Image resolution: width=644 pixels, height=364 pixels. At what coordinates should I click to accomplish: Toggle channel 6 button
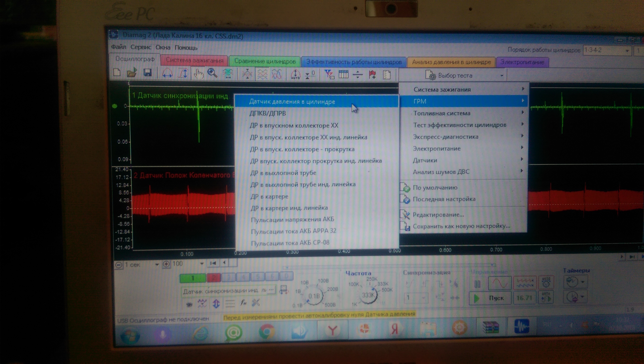(272, 276)
